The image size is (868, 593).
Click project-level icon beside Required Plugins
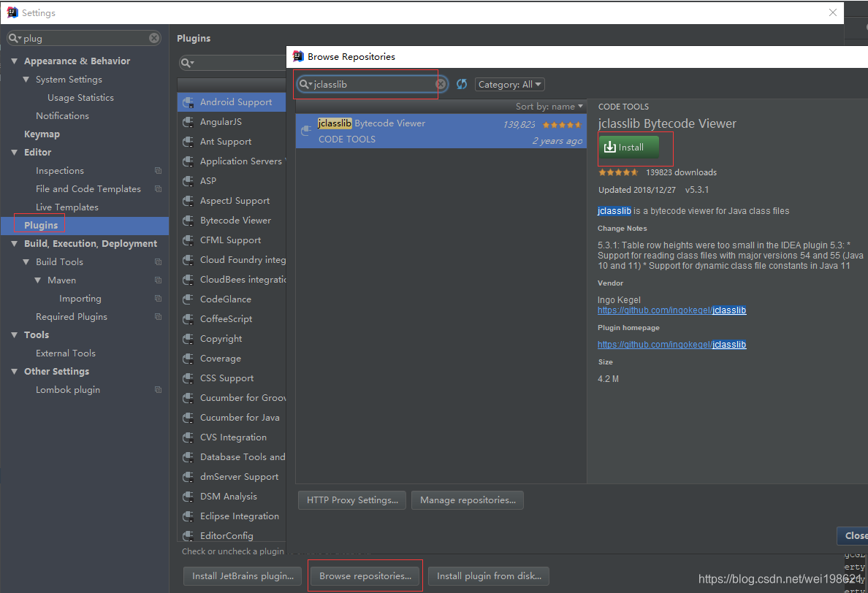[x=159, y=316]
